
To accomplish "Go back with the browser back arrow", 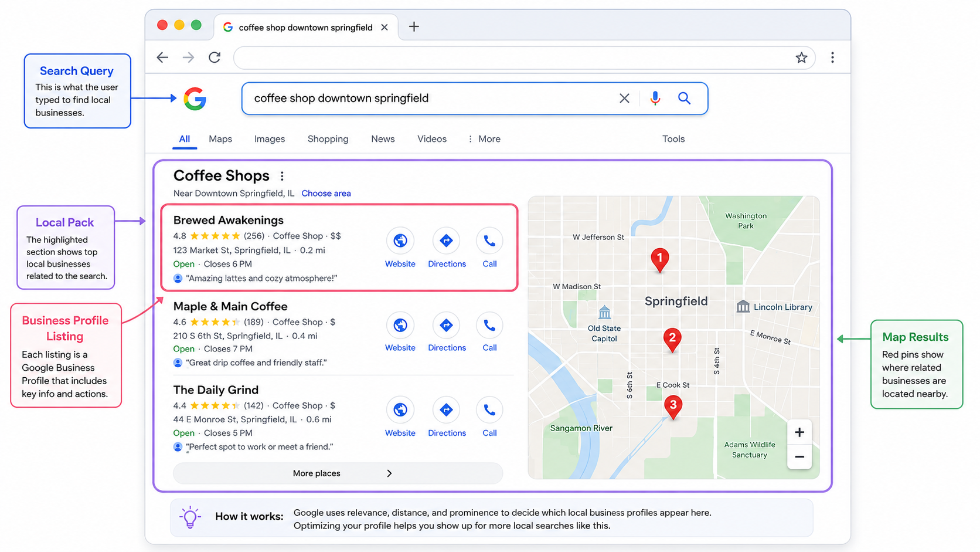I will tap(162, 57).
